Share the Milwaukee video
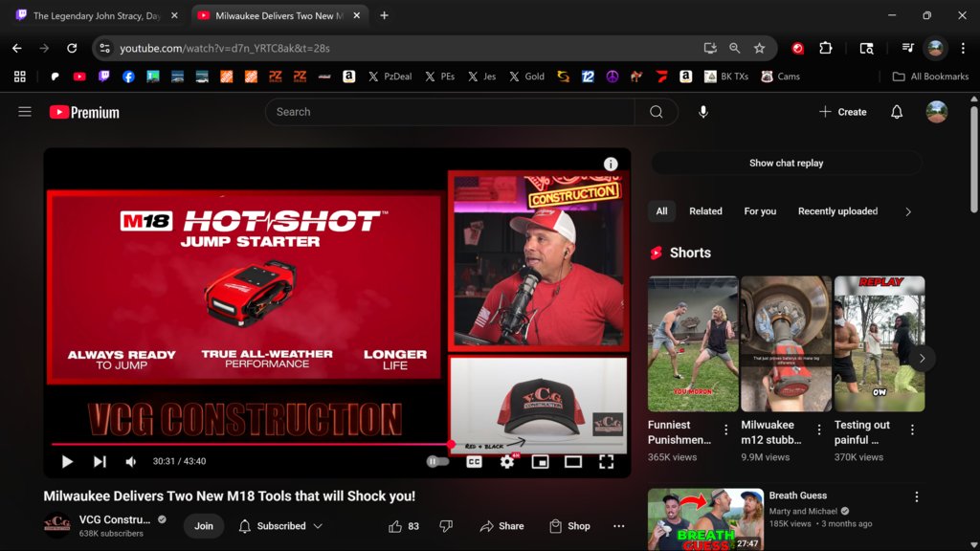This screenshot has height=551, width=980. 501,526
